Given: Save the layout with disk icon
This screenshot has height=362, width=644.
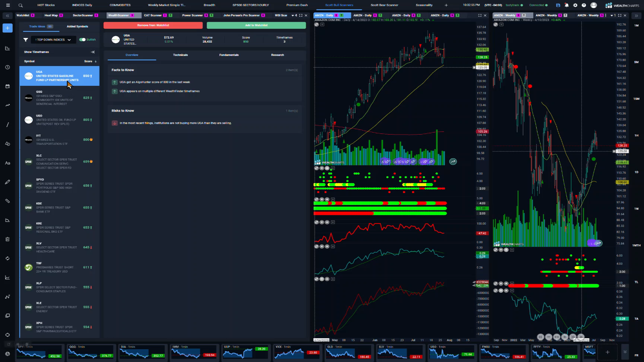Looking at the screenshot, I should 558,5.
